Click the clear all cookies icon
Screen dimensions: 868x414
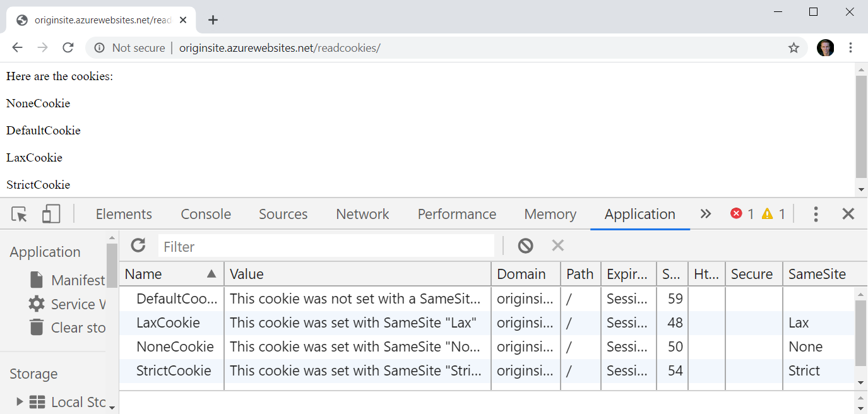525,245
